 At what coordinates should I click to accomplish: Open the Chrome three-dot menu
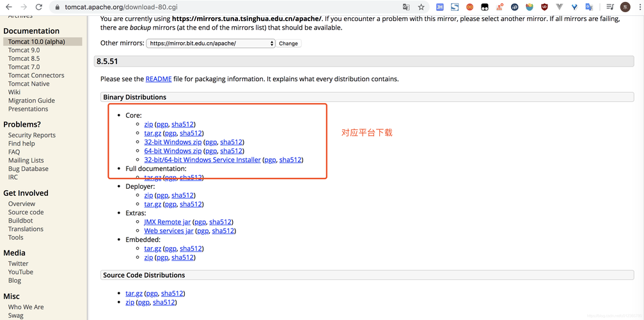coord(639,7)
